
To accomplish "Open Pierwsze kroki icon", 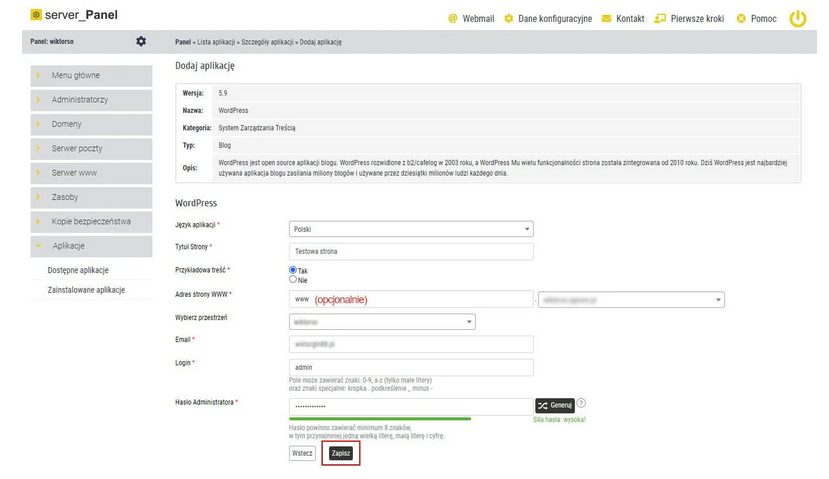I will click(x=660, y=18).
